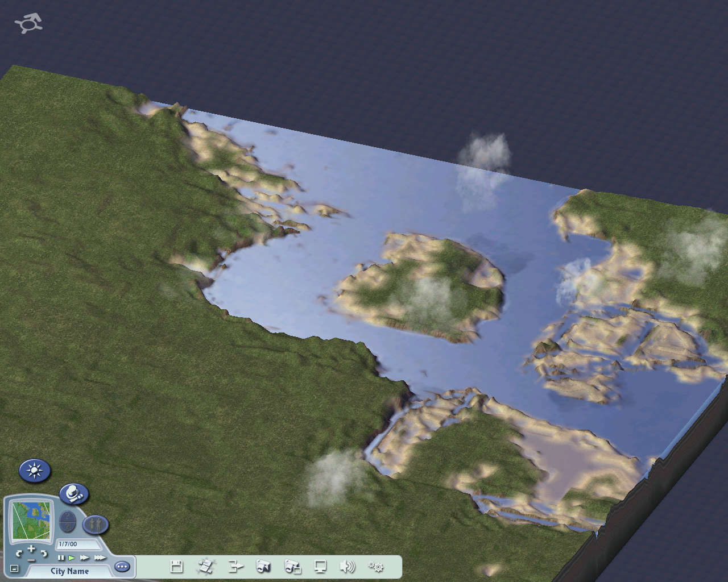Click the mini-map overview
The image size is (728, 582).
[x=31, y=521]
